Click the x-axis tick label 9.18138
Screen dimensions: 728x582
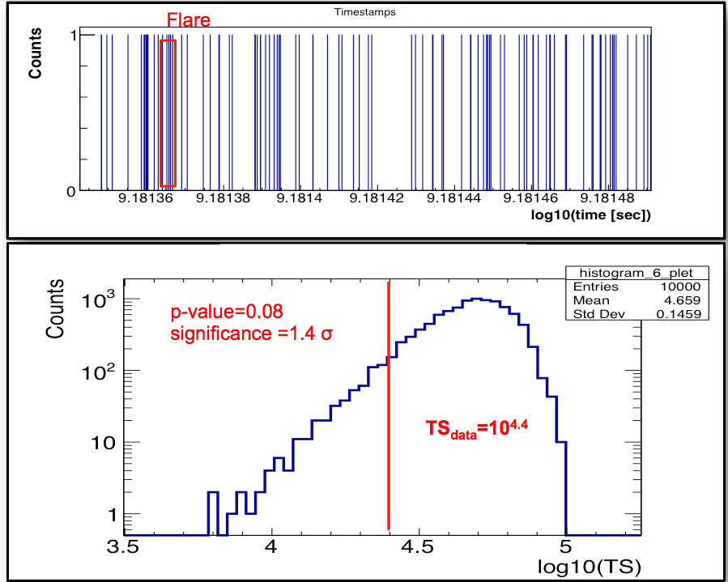point(223,198)
